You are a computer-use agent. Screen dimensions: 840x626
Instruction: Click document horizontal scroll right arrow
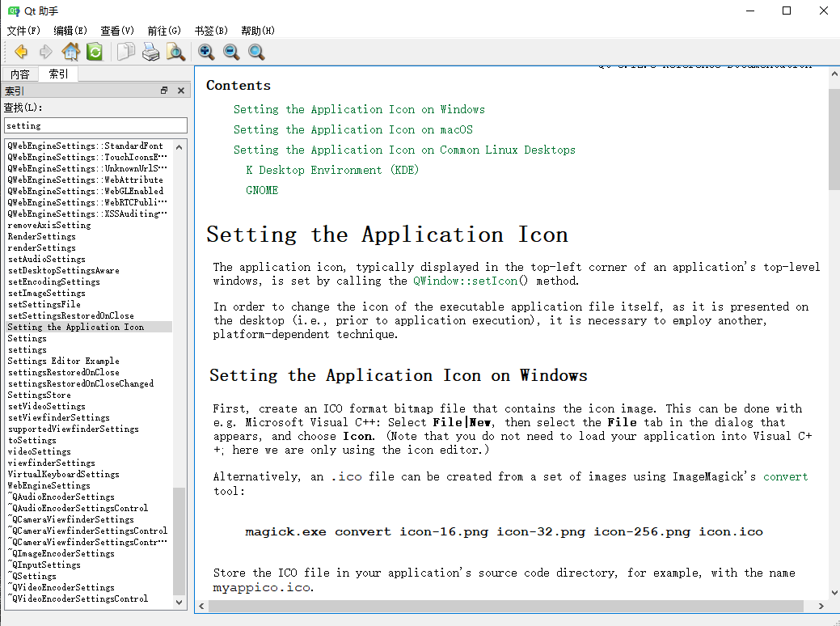click(x=821, y=606)
